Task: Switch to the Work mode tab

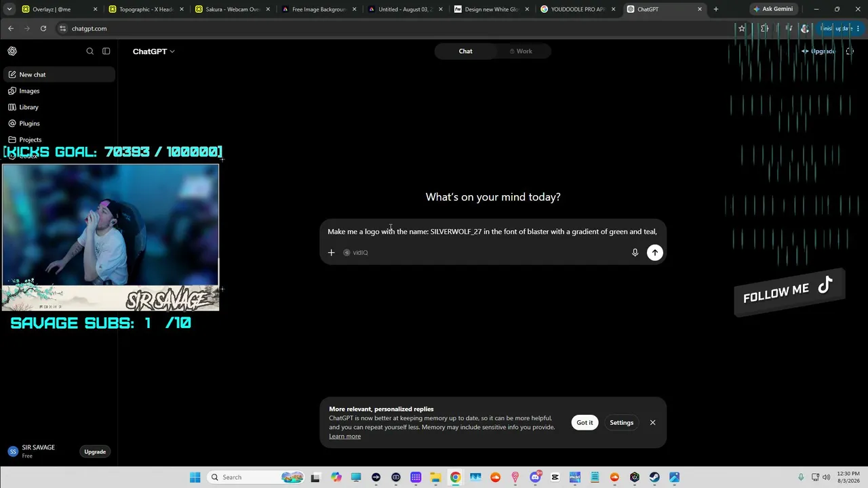Action: (x=521, y=51)
